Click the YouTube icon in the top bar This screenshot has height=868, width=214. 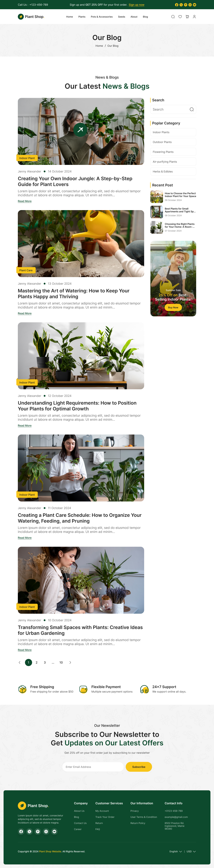pos(195,5)
